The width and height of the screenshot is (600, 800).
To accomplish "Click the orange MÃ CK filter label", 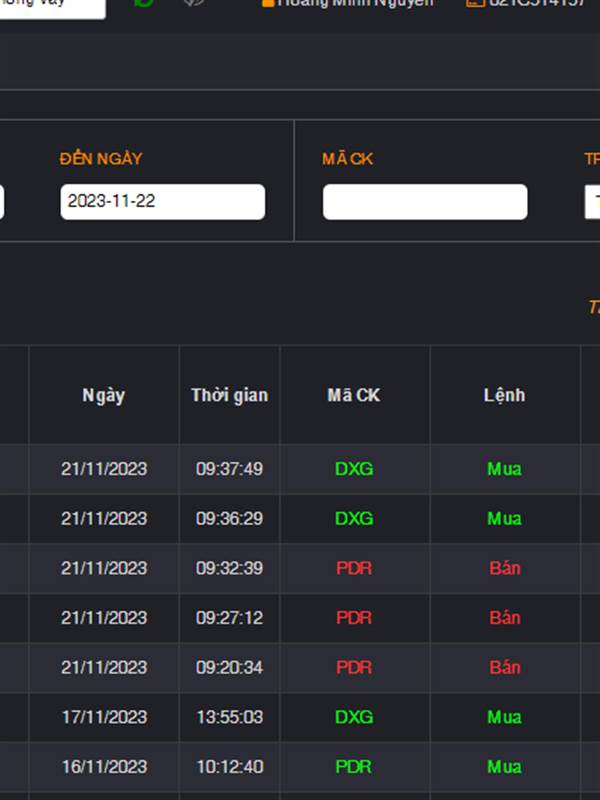I will point(347,159).
